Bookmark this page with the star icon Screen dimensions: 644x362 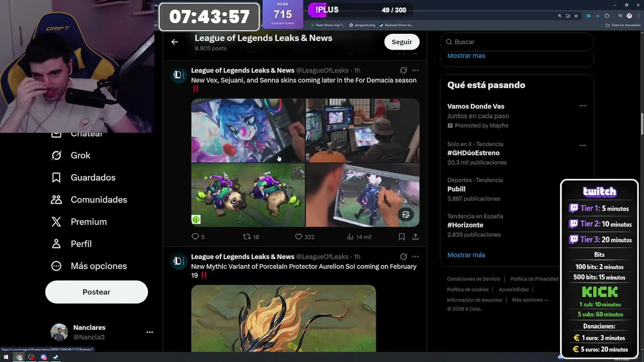[576, 16]
